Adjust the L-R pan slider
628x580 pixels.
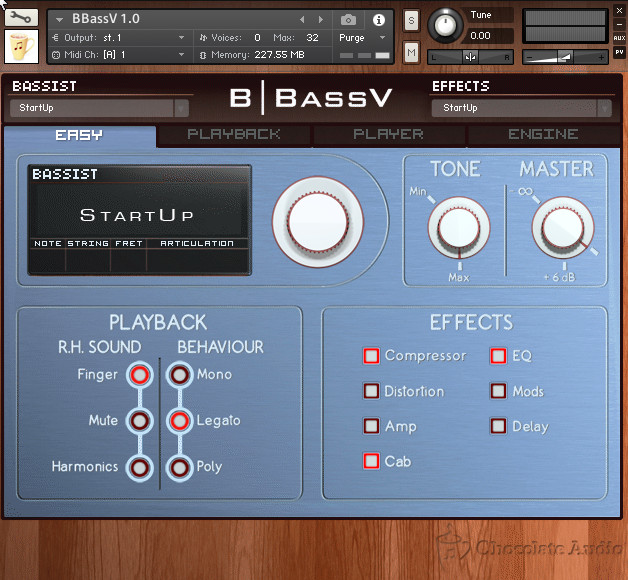(x=471, y=57)
